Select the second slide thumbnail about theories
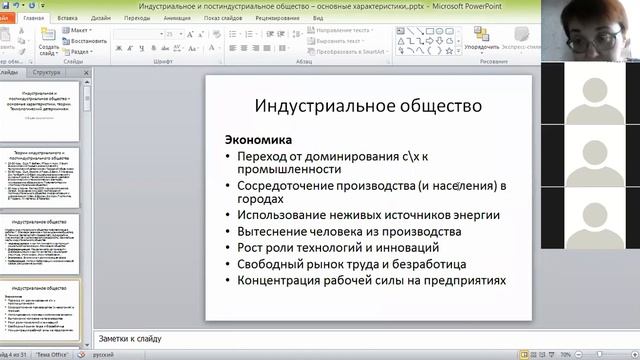Image resolution: width=640 pixels, height=360 pixels. 40,178
